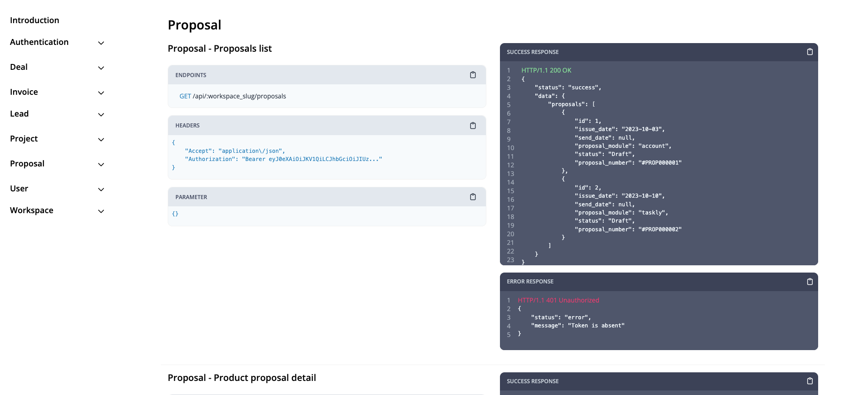This screenshot has width=868, height=395.
Task: Expand the User sidebar chevron
Action: point(101,190)
